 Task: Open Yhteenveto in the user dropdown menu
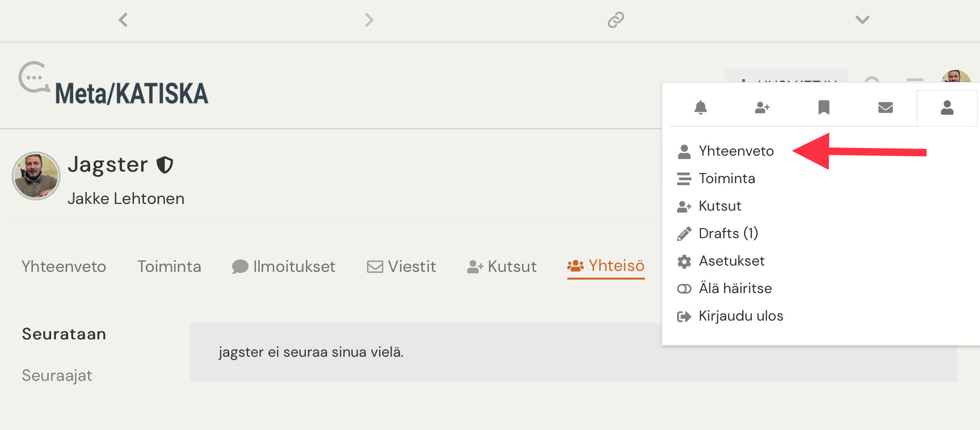[736, 151]
